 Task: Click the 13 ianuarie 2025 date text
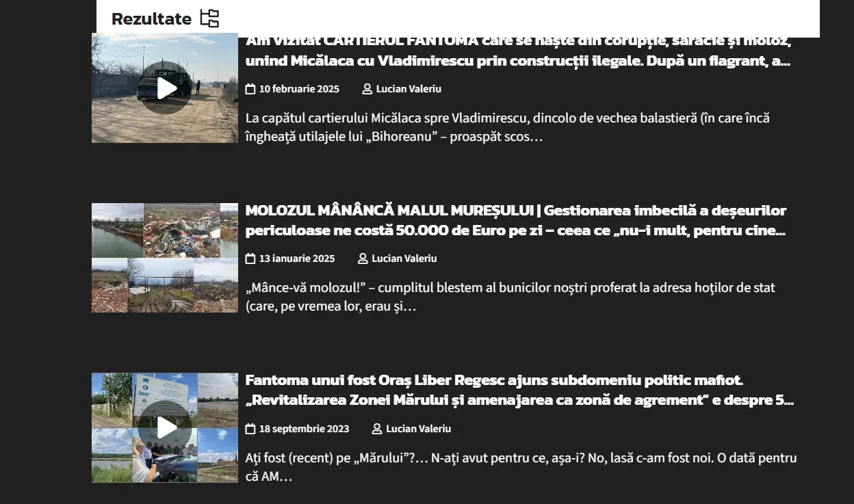[297, 258]
